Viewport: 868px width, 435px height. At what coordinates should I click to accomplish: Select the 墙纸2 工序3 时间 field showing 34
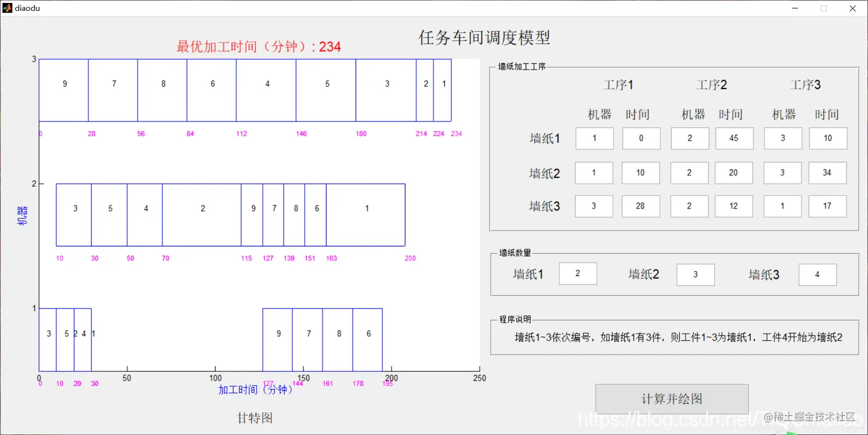coord(827,172)
